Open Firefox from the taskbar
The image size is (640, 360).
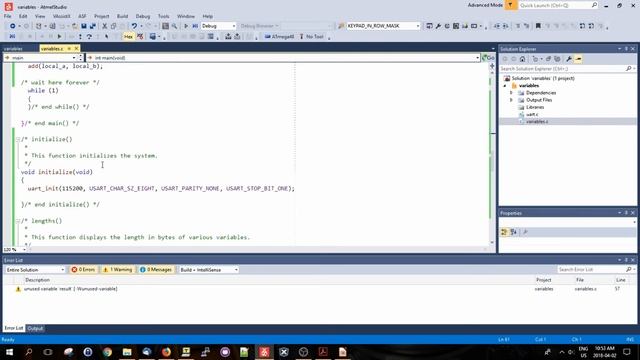click(166, 352)
